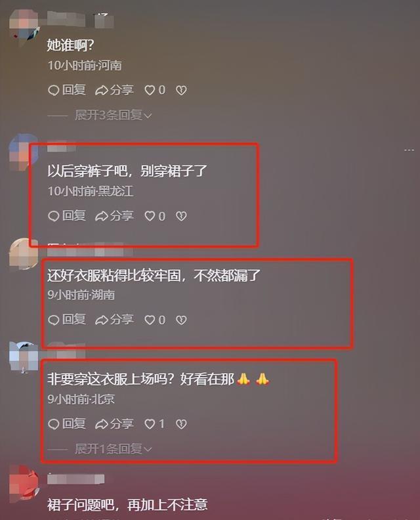The image size is (420, 520).
Task: Share the 以后穿裤子吧 comment
Action: point(114,216)
